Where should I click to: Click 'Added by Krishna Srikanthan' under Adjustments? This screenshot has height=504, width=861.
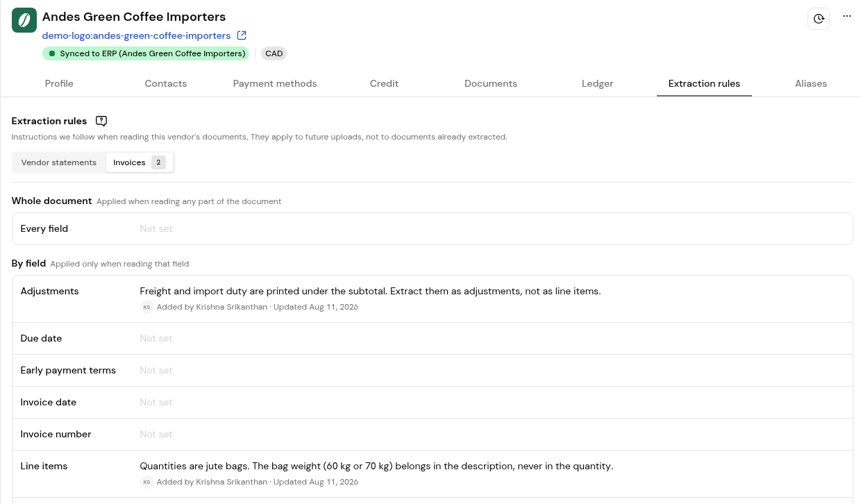coord(212,307)
